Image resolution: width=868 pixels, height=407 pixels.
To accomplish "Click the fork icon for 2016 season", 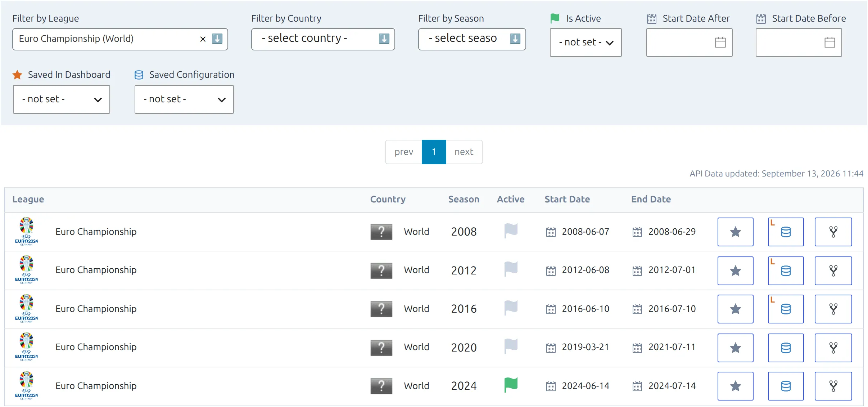I will click(833, 309).
